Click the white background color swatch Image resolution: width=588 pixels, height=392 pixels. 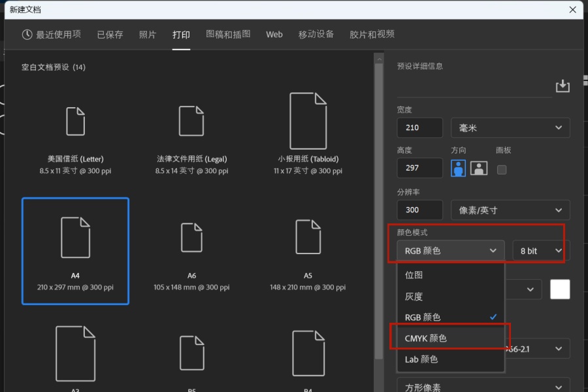coord(560,289)
